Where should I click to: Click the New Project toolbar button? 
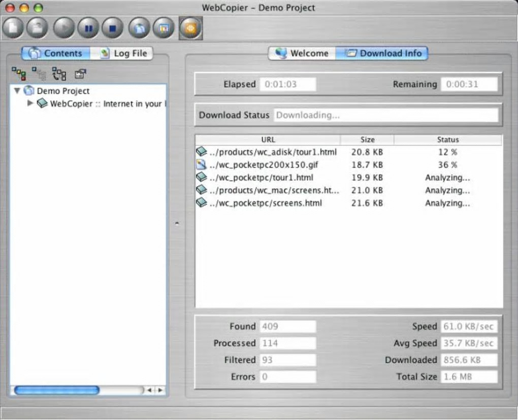[13, 28]
